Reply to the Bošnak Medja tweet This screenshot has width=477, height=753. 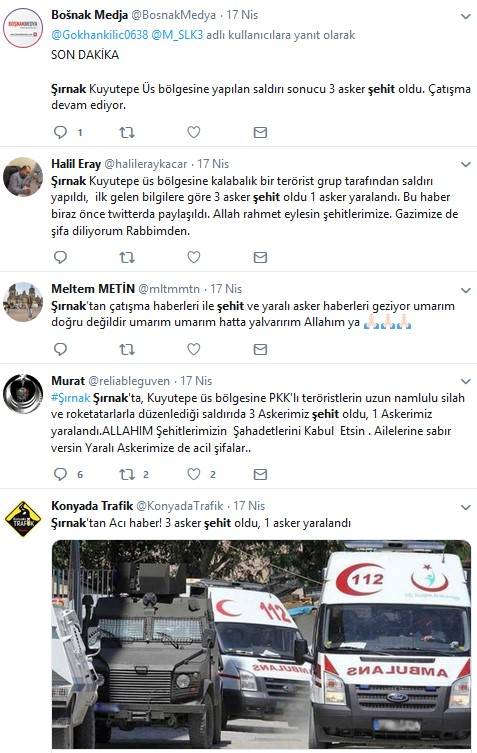coord(61,132)
